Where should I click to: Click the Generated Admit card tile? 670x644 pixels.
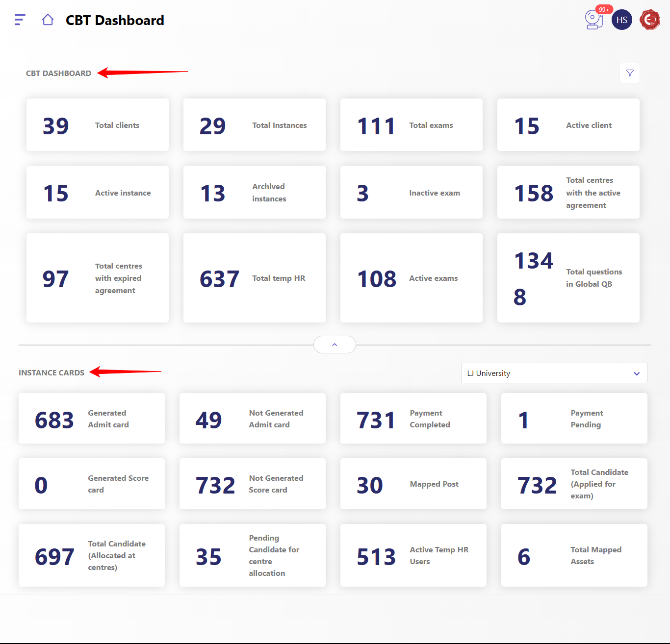92,419
